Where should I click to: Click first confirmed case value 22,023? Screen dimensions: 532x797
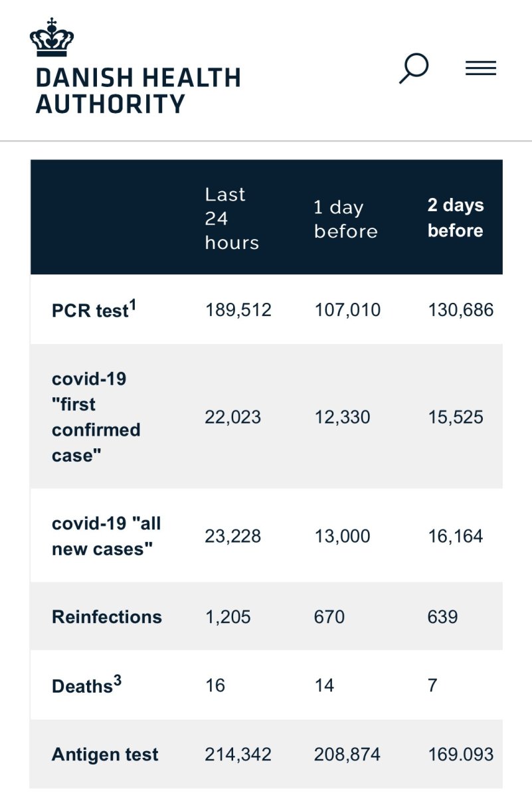(x=233, y=417)
